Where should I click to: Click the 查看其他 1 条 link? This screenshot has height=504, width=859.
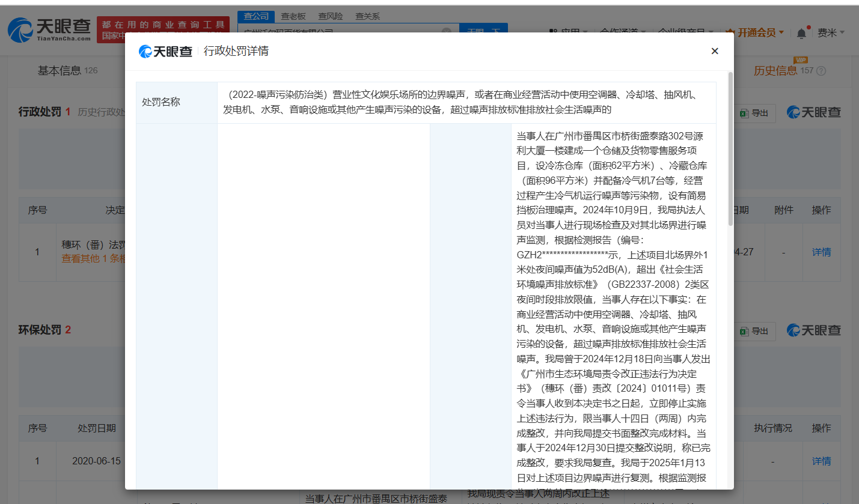[93, 259]
